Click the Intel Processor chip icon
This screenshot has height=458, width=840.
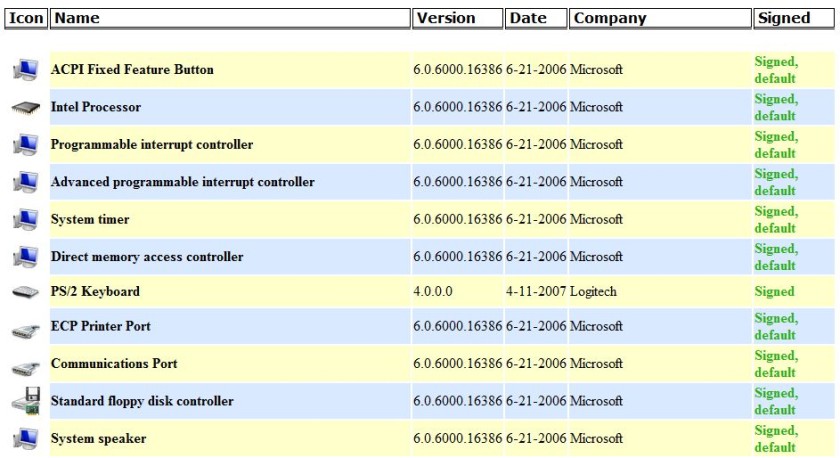point(25,107)
